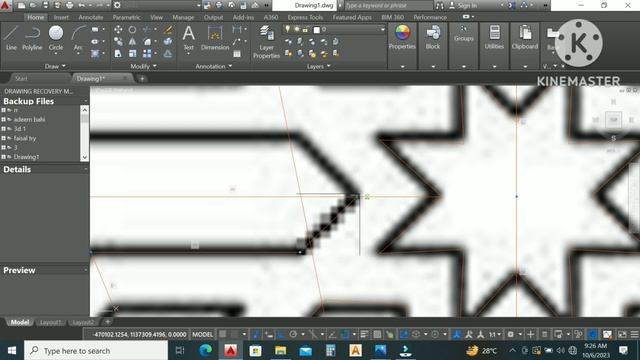Open the Windows Start menu
The width and height of the screenshot is (640, 360).
(x=12, y=351)
